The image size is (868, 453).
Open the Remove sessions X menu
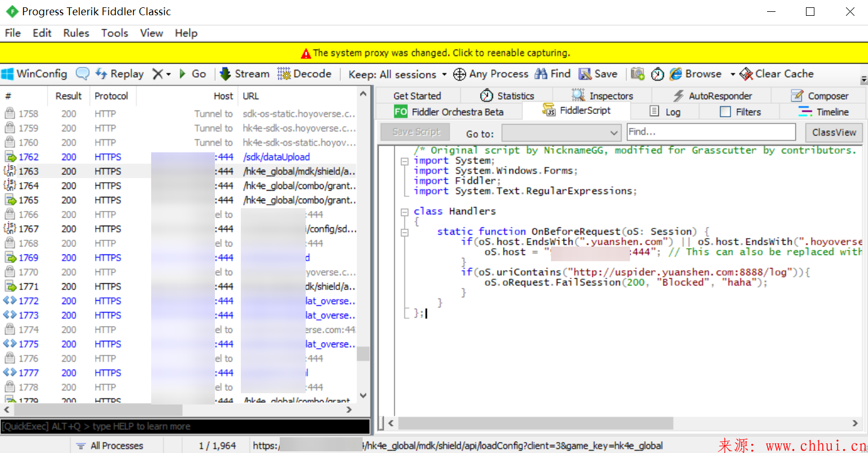(161, 74)
